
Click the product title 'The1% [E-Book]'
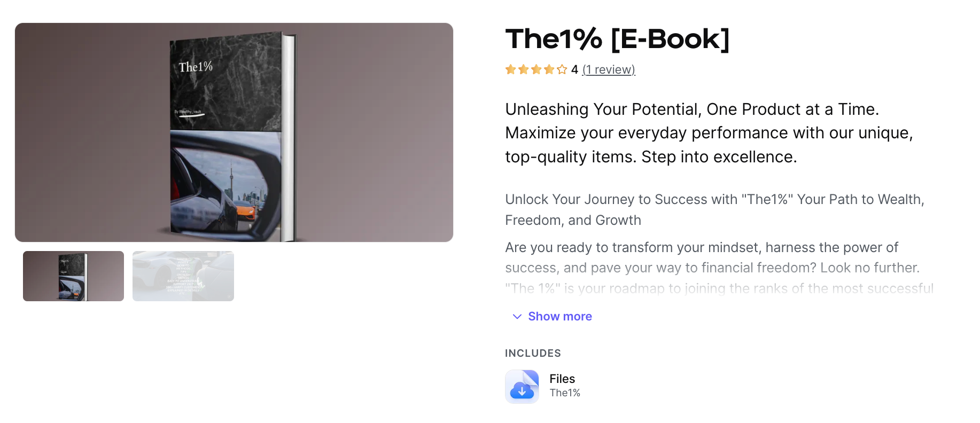tap(617, 38)
